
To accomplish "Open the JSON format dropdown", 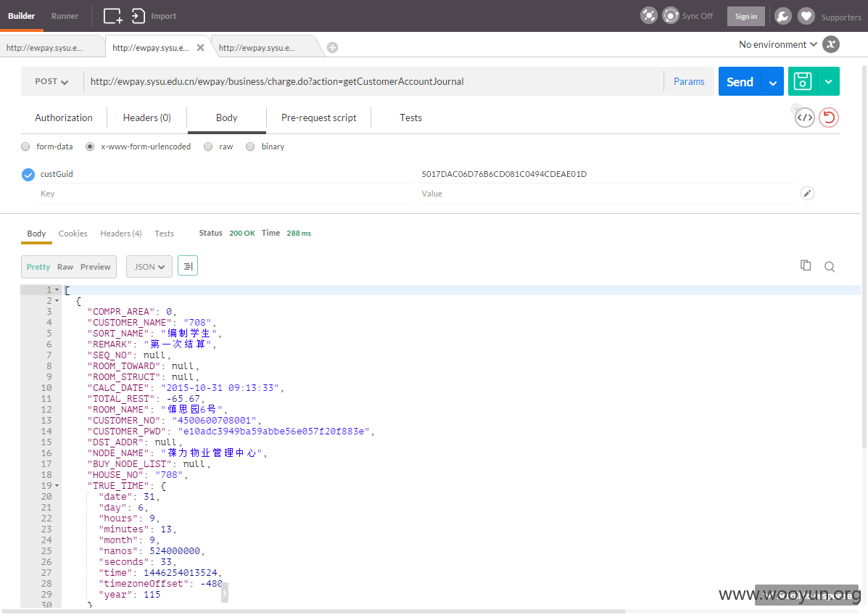I will [149, 266].
